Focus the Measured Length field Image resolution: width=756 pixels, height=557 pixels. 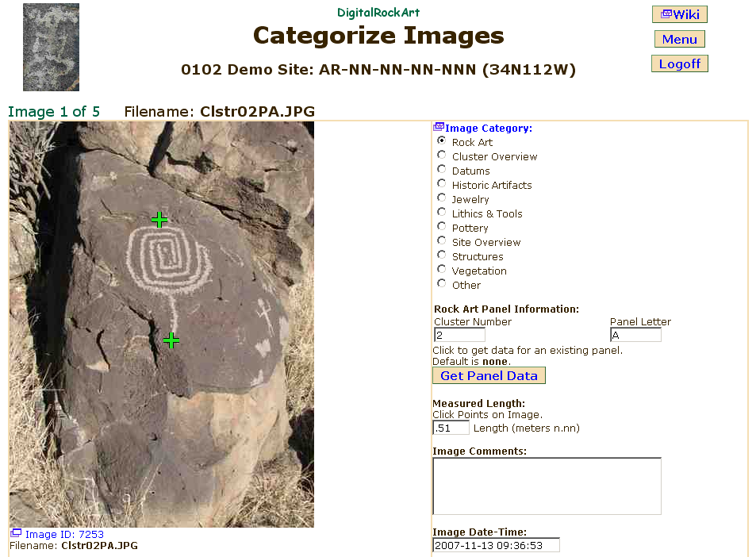[x=451, y=428]
